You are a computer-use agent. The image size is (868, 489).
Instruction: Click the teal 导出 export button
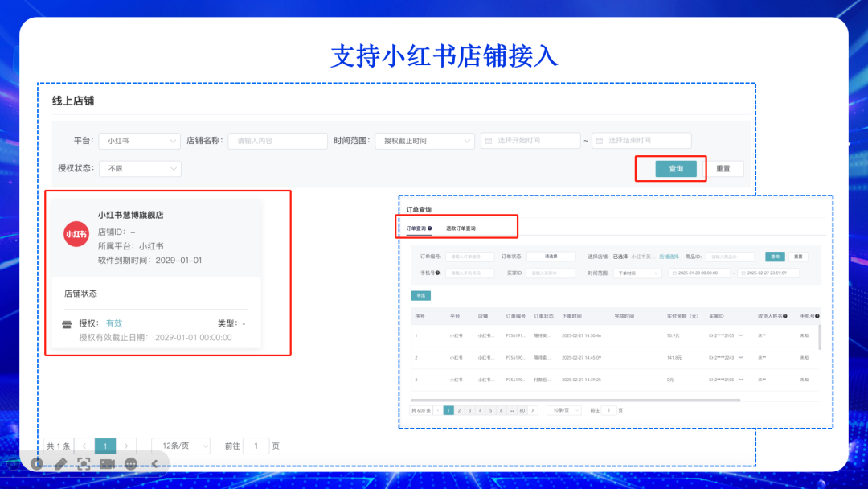[420, 295]
